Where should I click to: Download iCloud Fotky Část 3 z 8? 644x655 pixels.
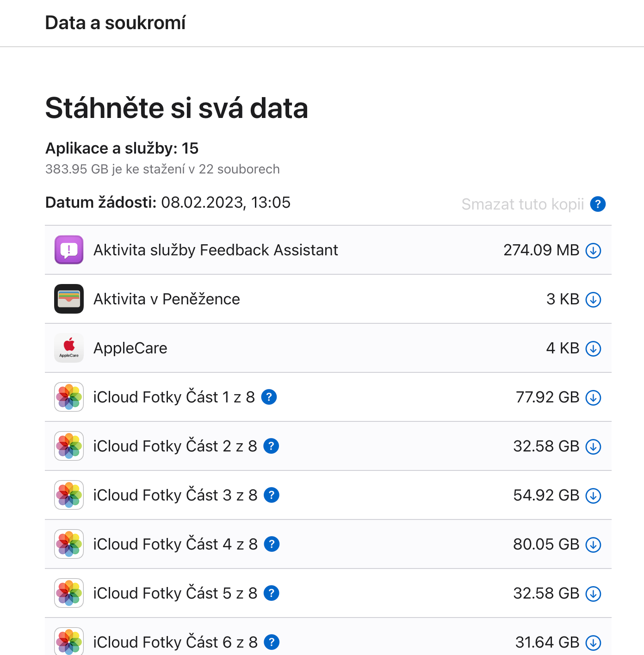coord(593,496)
